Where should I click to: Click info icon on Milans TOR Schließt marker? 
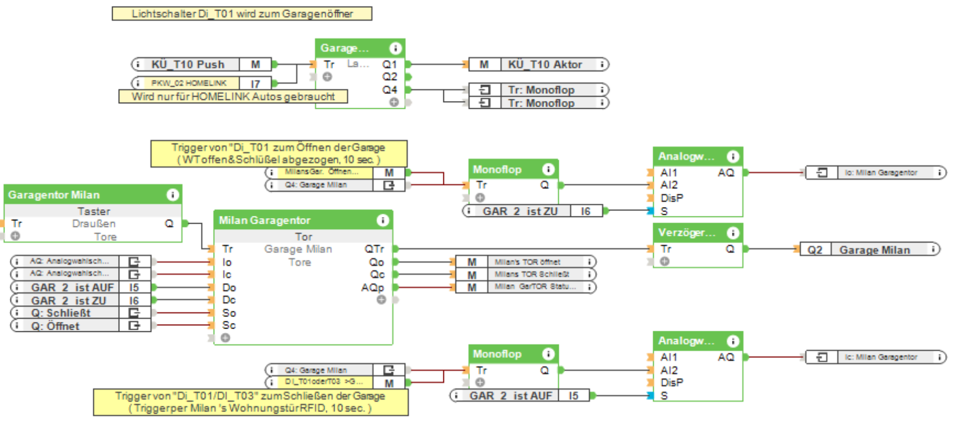(x=589, y=274)
